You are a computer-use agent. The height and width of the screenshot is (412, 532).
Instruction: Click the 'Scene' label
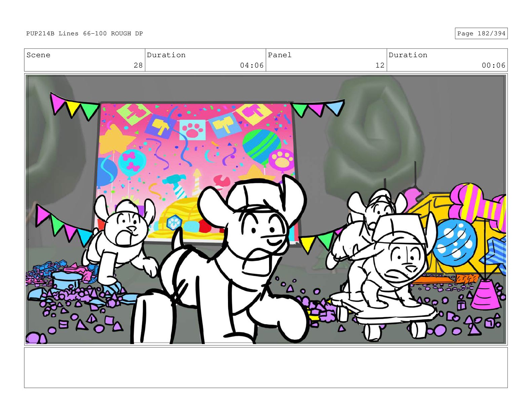pos(38,55)
